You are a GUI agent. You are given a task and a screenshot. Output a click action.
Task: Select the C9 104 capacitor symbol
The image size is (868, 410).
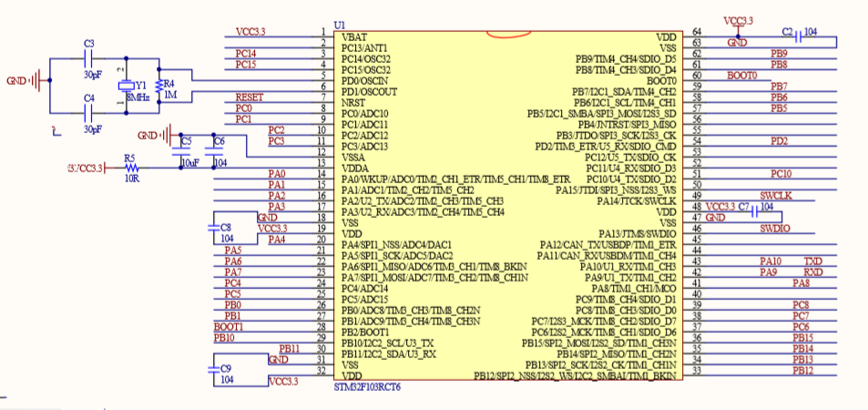(x=214, y=368)
